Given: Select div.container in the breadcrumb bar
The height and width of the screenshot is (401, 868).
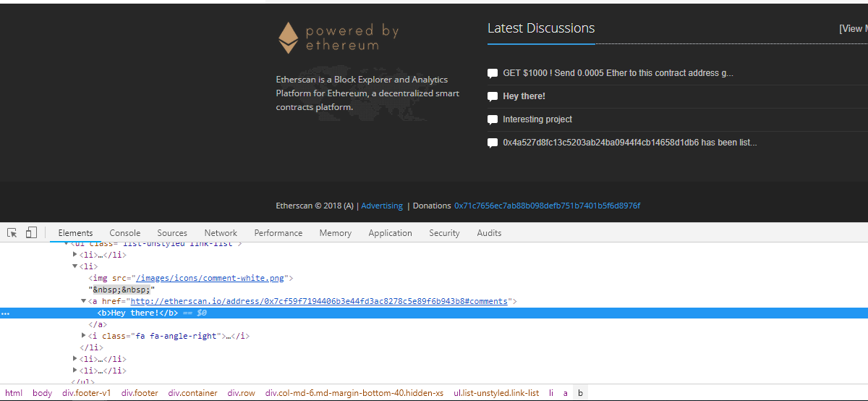Looking at the screenshot, I should tap(192, 393).
